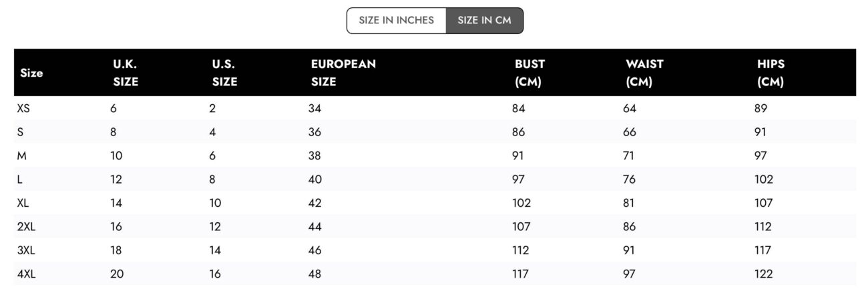The width and height of the screenshot is (868, 303).
Task: Click the Size column header
Action: point(32,73)
